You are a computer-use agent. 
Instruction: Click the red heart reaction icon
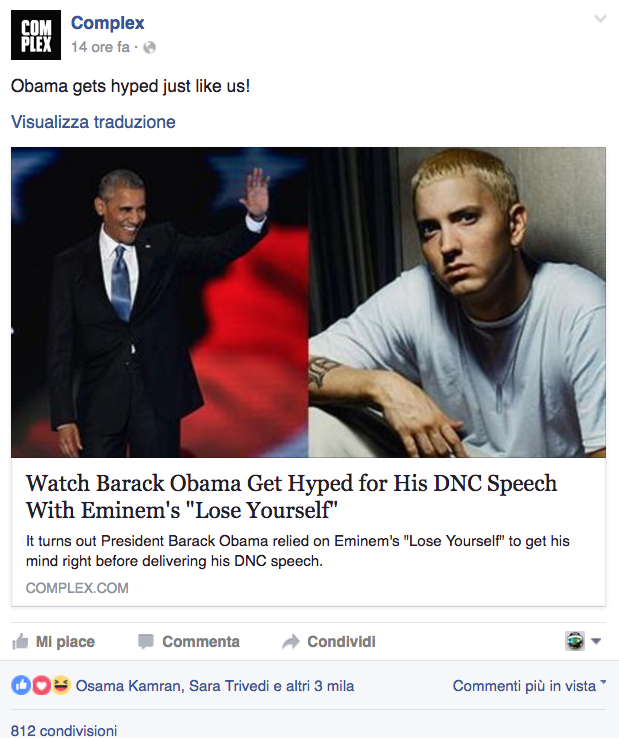click(x=41, y=686)
